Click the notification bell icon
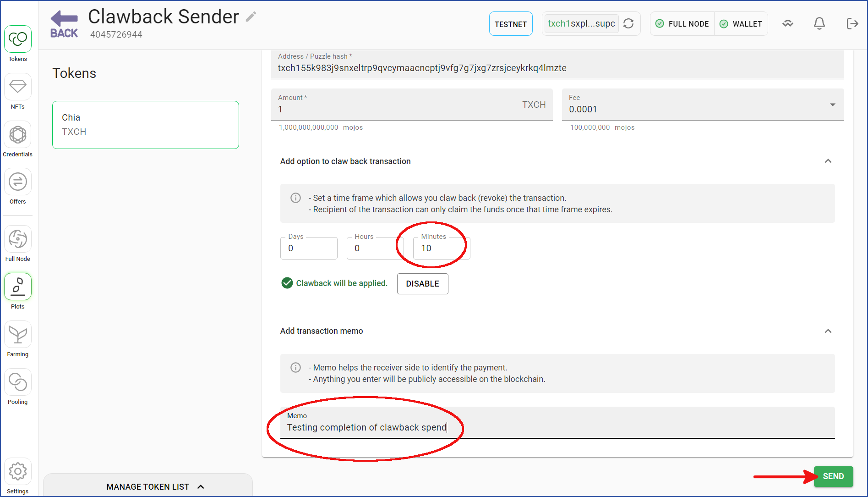The width and height of the screenshot is (868, 497). coord(819,23)
